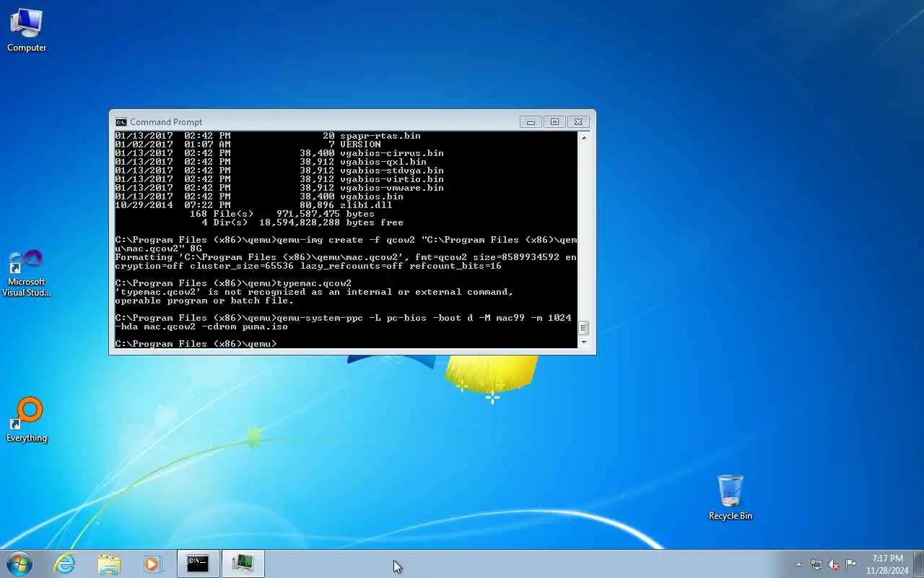
Task: Click the vgabios-cirrus.bin line
Action: (x=279, y=153)
